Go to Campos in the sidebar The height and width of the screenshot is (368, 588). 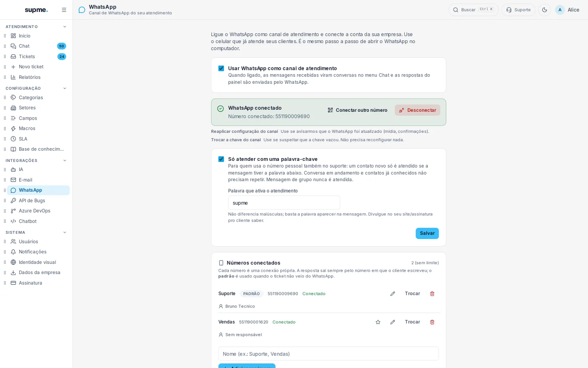(38, 118)
